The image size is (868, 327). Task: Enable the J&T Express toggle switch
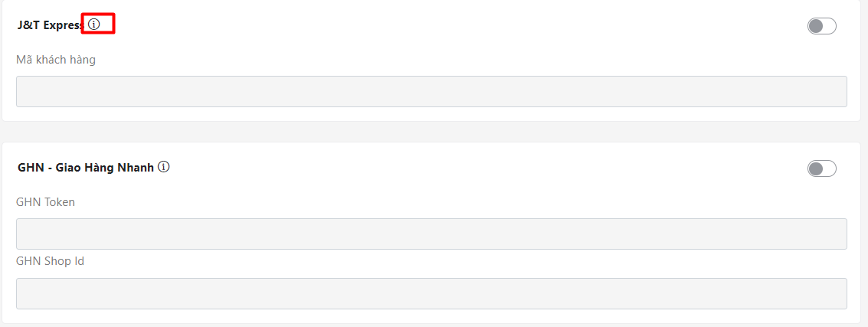tap(821, 26)
